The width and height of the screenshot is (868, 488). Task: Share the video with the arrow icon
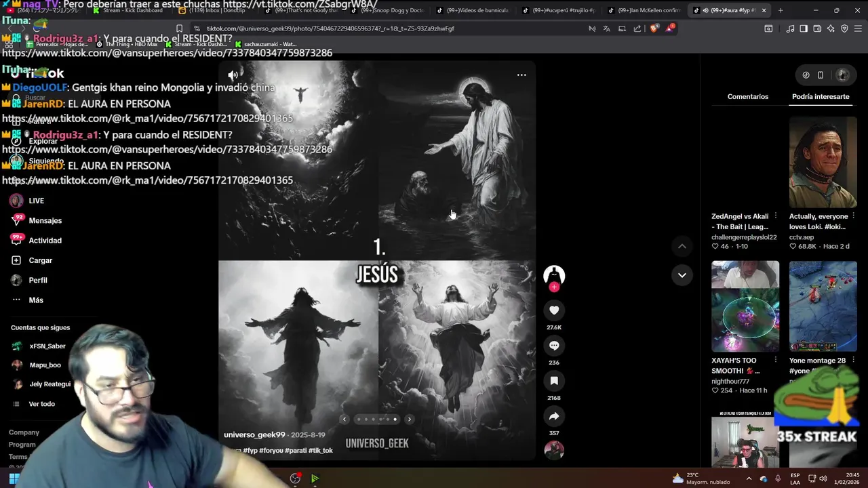click(x=554, y=416)
